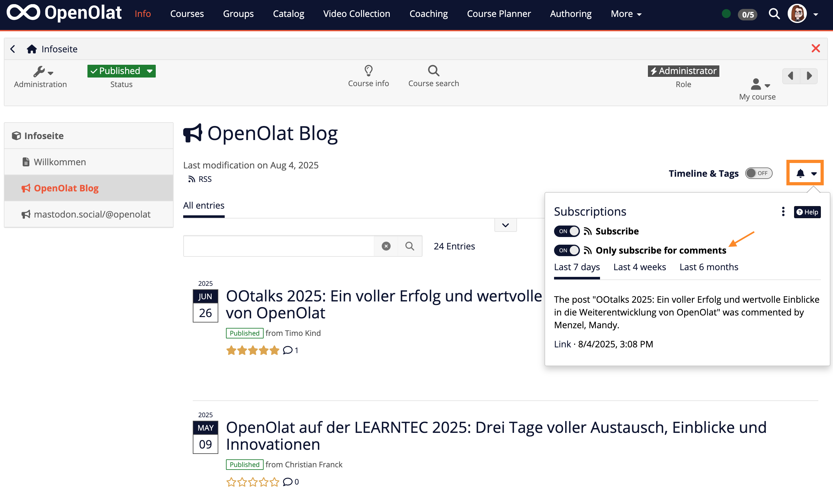
Task: Toggle Timeline & Tags off switch
Action: point(758,173)
